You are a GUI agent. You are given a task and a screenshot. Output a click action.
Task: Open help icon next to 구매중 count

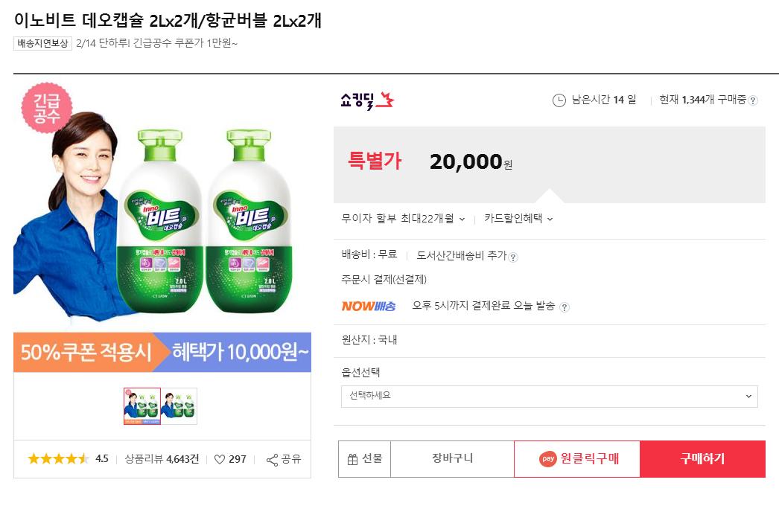[753, 101]
